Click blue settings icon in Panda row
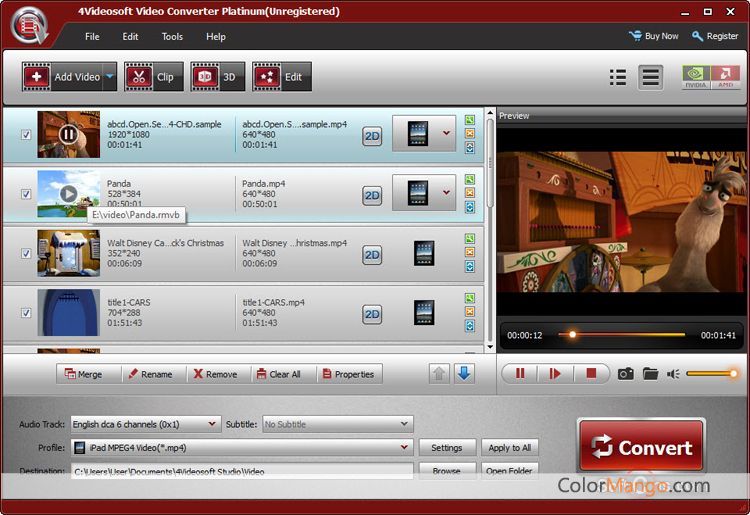This screenshot has height=515, width=750. [470, 207]
